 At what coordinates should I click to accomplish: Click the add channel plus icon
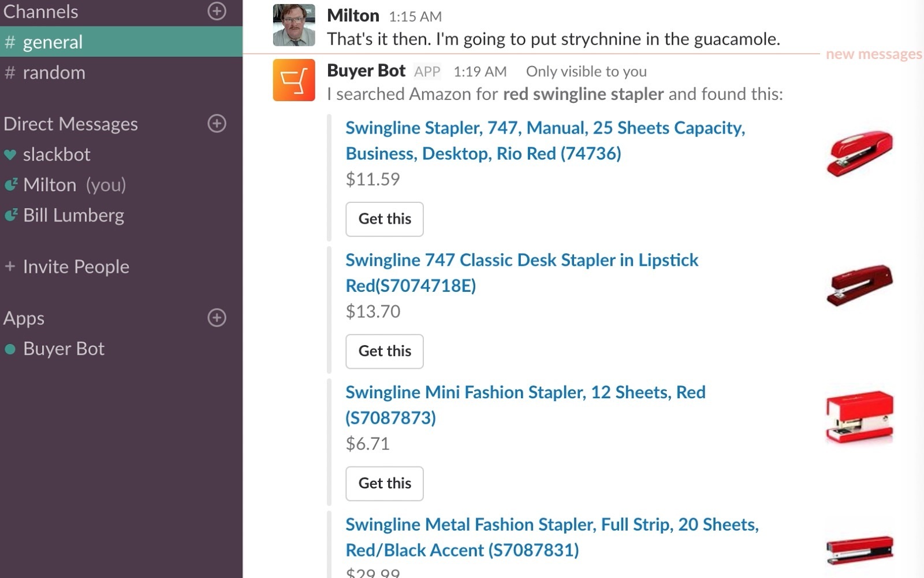click(x=217, y=11)
